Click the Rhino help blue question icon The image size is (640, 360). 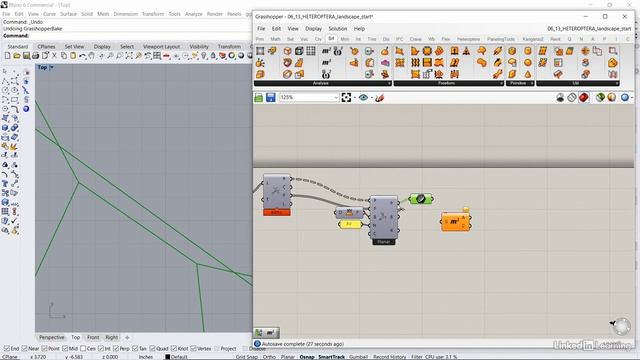26,109
